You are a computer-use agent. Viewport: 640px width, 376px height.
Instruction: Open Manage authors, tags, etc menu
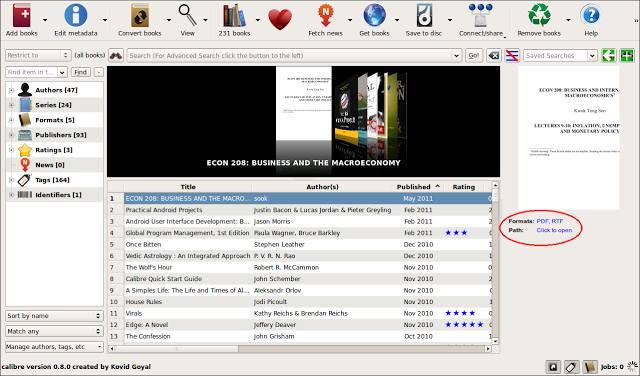(x=54, y=347)
